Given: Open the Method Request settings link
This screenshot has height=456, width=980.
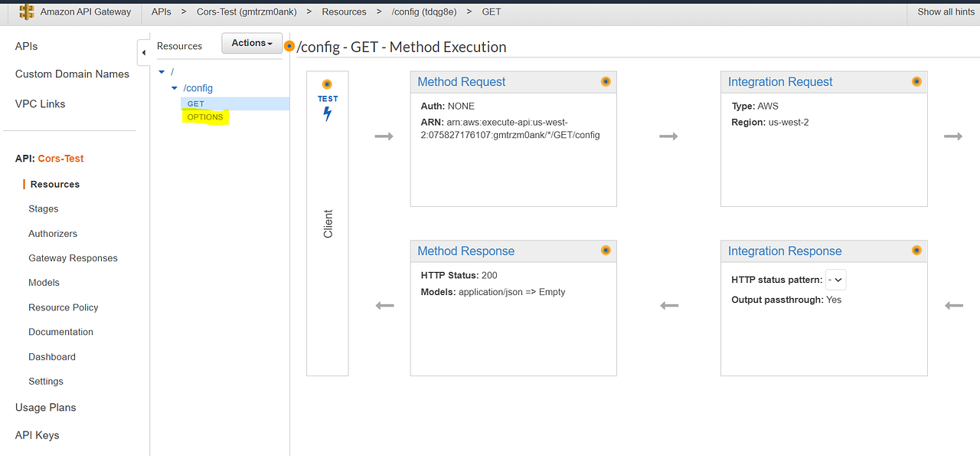Looking at the screenshot, I should (462, 82).
